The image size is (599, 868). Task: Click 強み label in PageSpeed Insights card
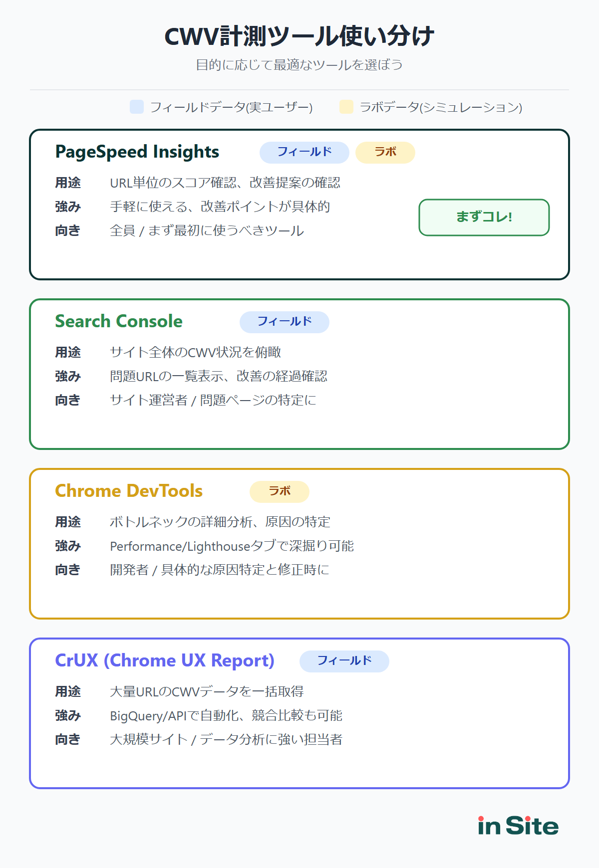coord(68,207)
